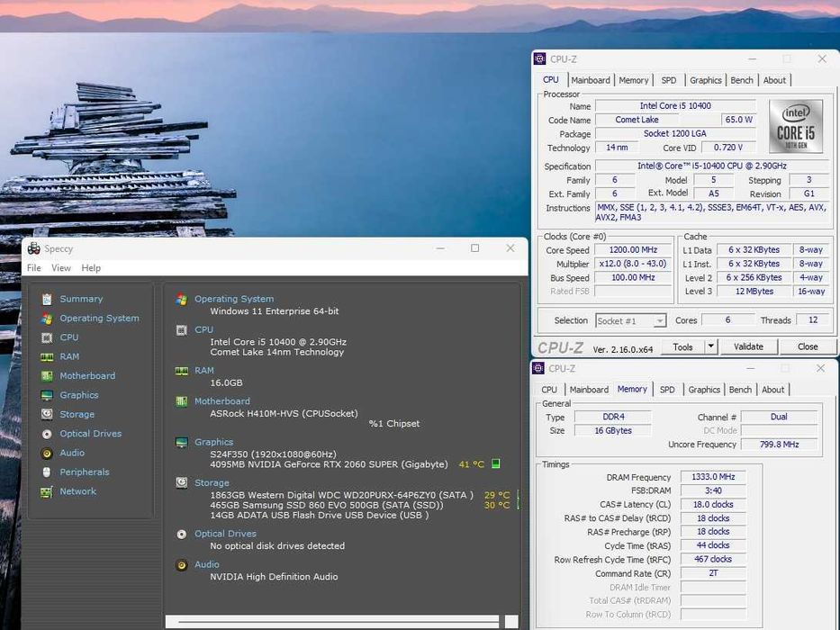Click the Core Speed 1200.00 MHz field
The image size is (840, 630).
633,250
